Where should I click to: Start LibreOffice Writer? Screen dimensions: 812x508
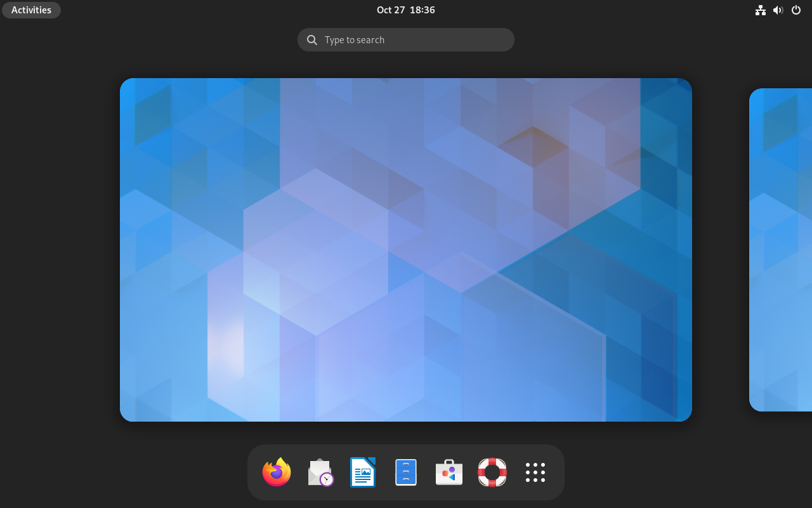pos(362,472)
